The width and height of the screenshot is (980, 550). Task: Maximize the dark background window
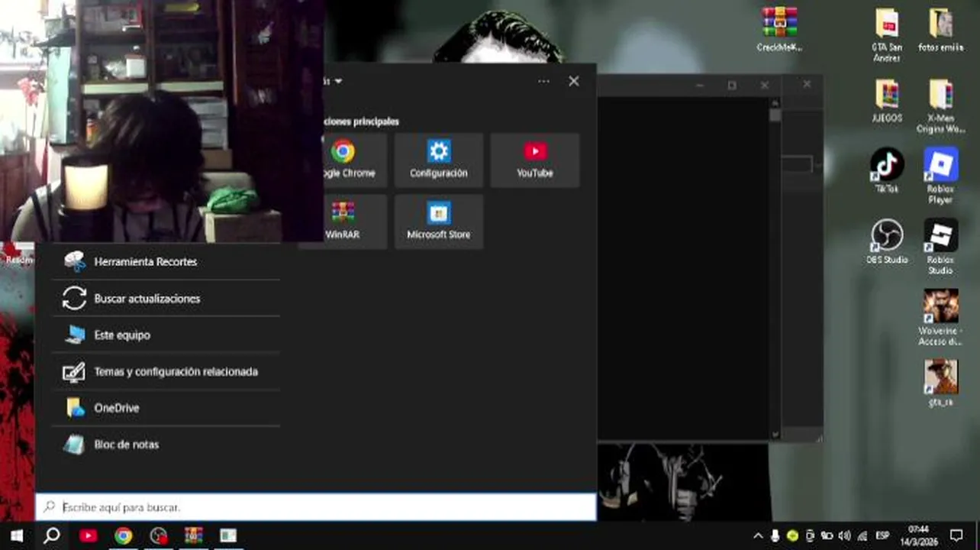pos(732,86)
